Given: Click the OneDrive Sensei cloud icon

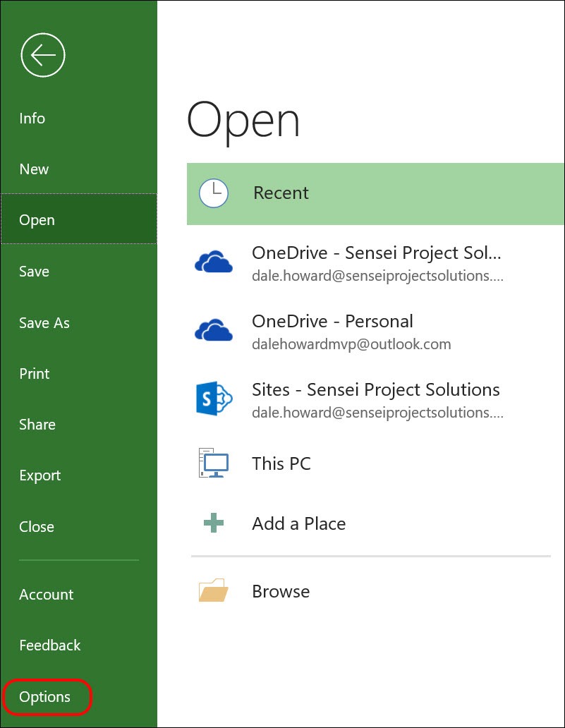Looking at the screenshot, I should coord(214,262).
